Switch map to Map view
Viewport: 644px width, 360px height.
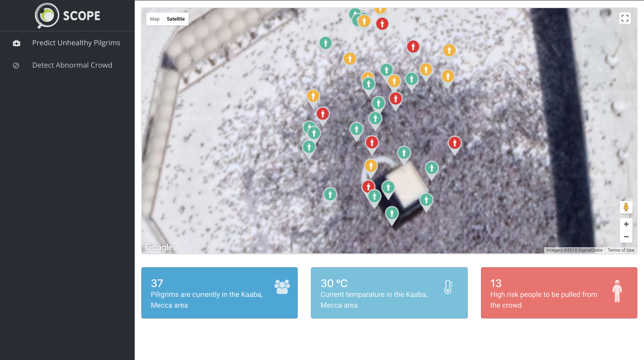click(x=154, y=19)
